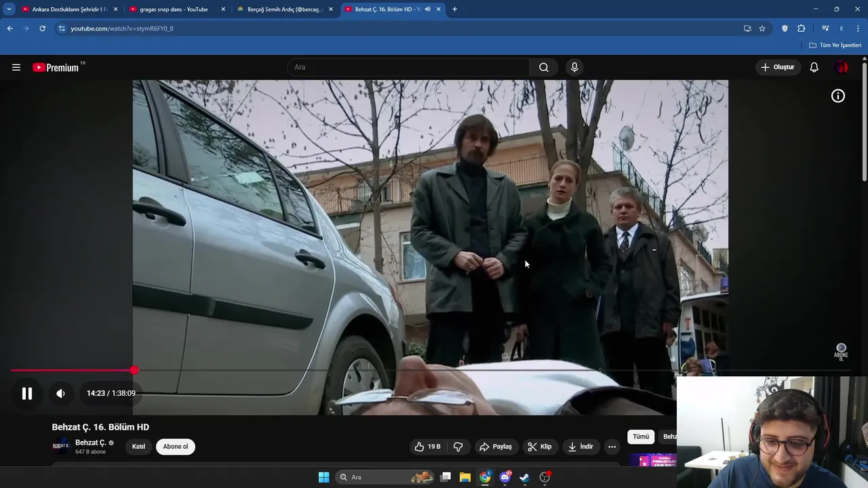
Task: Click the video title Behzat Ç. 16. Bölüm HD
Action: pyautogui.click(x=100, y=427)
